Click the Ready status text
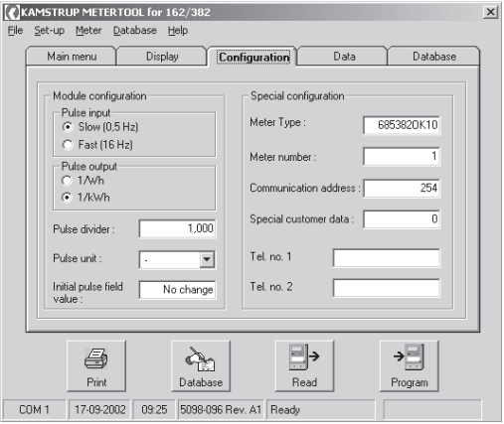 tap(285, 410)
